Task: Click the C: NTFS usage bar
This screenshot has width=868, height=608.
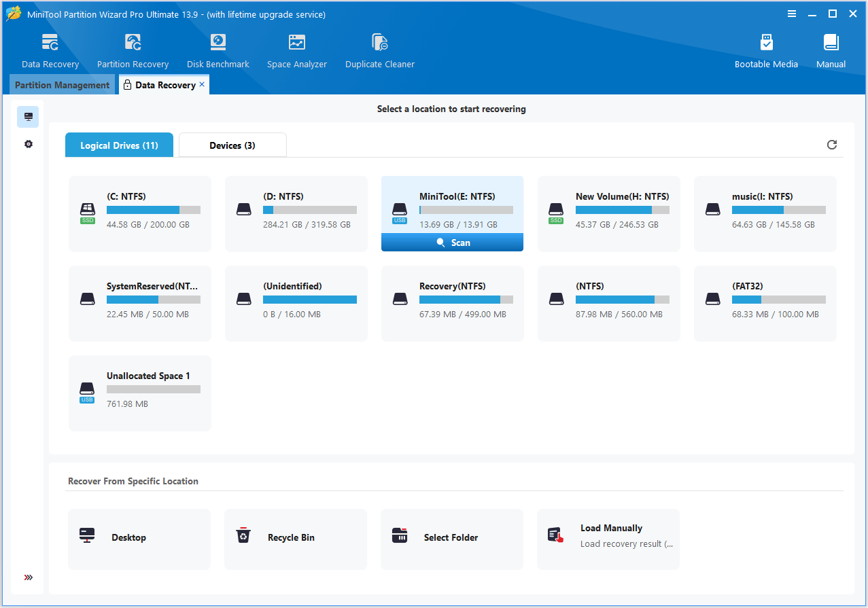Action: click(154, 210)
